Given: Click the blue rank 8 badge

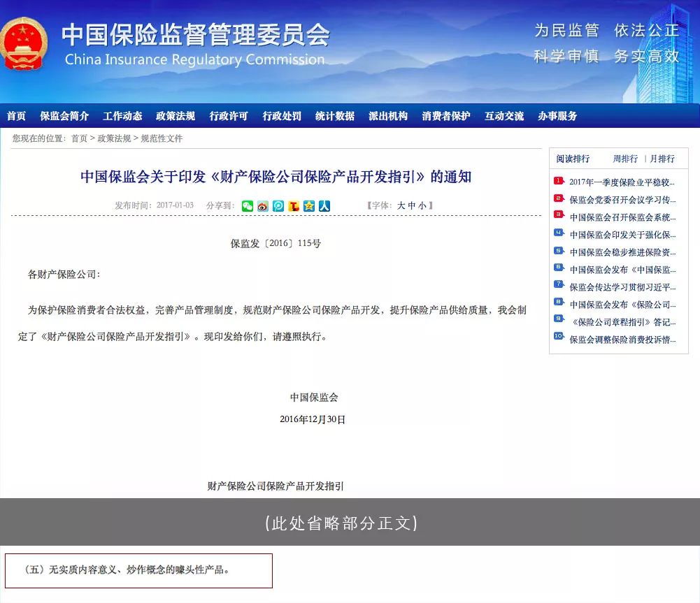Looking at the screenshot, I should pos(559,303).
